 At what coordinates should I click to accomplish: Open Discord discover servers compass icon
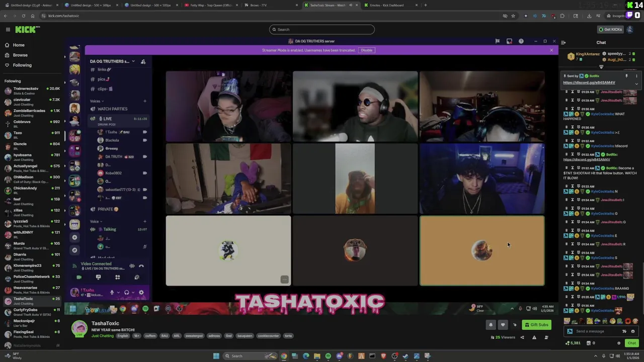click(x=74, y=250)
